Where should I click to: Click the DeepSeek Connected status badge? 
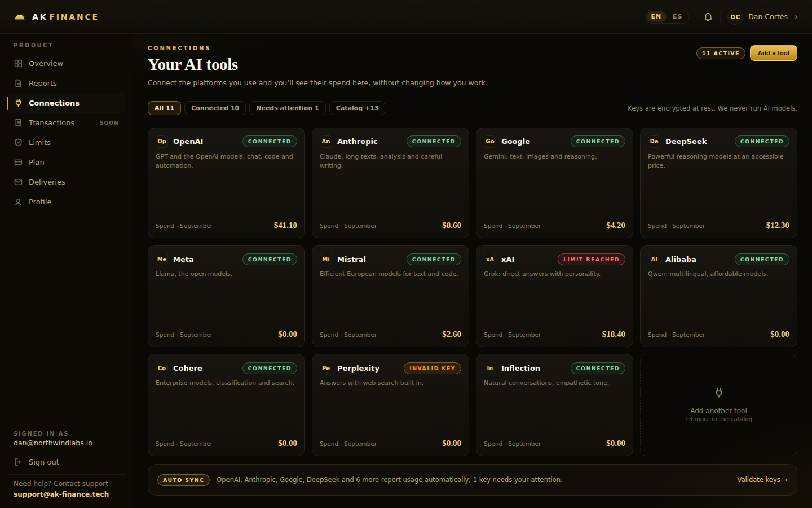point(762,142)
